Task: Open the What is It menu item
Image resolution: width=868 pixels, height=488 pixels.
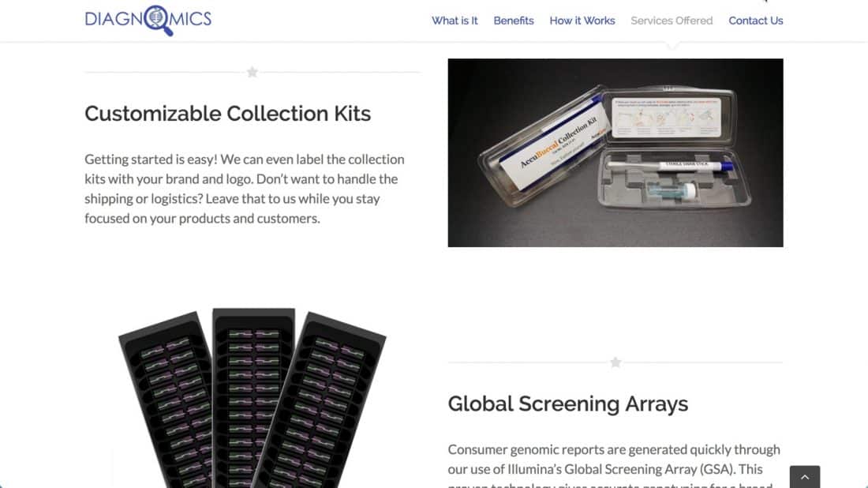Action: coord(455,21)
